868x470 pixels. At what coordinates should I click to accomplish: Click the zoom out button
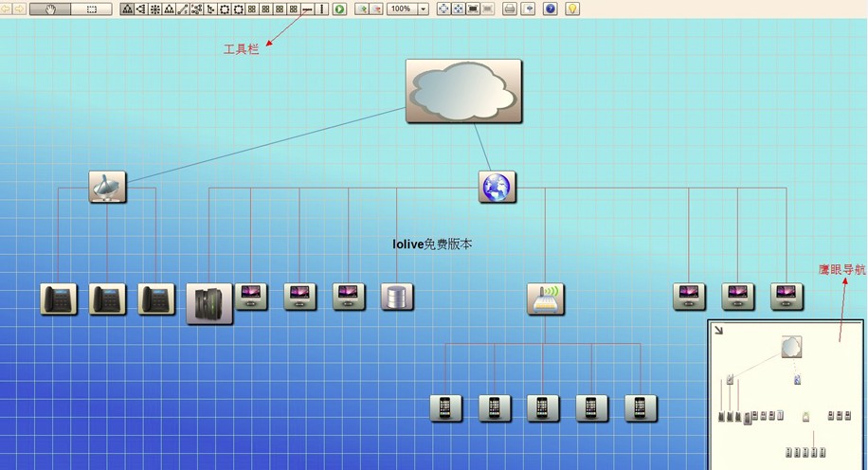(x=376, y=9)
